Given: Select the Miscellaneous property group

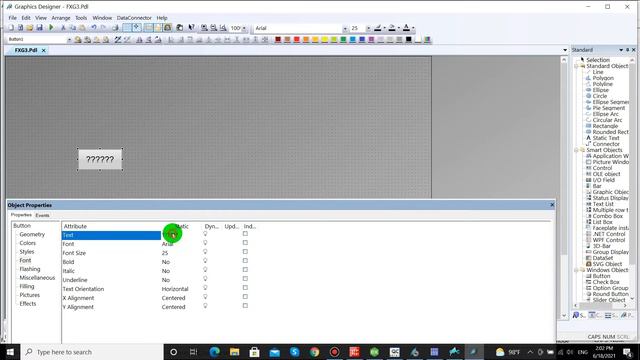Looking at the screenshot, I should tap(37, 278).
